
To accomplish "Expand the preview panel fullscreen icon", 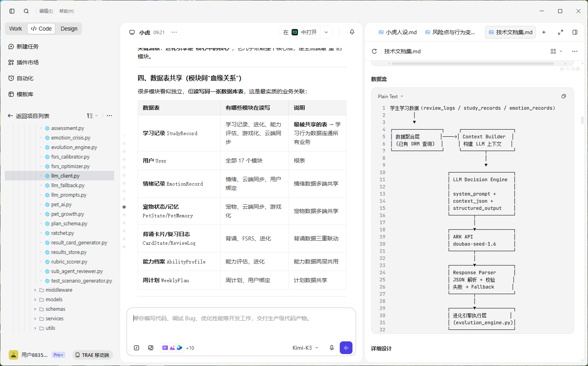I will point(561,32).
